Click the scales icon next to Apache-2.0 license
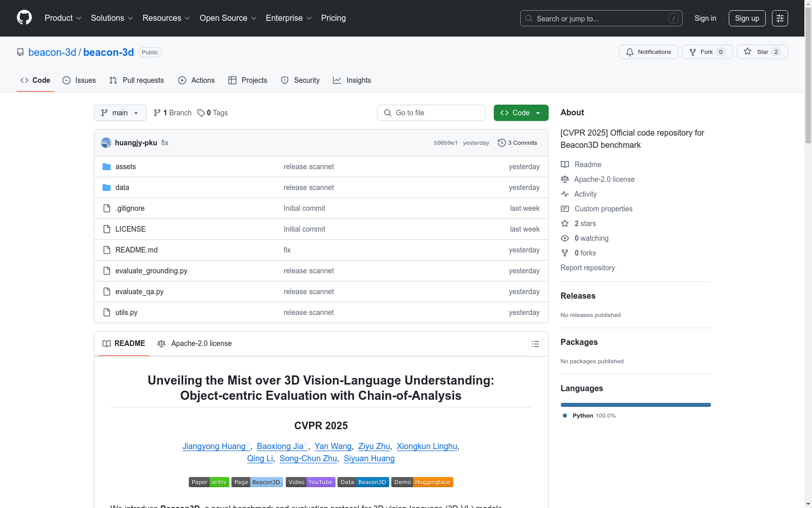Viewport: 812px width, 508px height. [565, 179]
